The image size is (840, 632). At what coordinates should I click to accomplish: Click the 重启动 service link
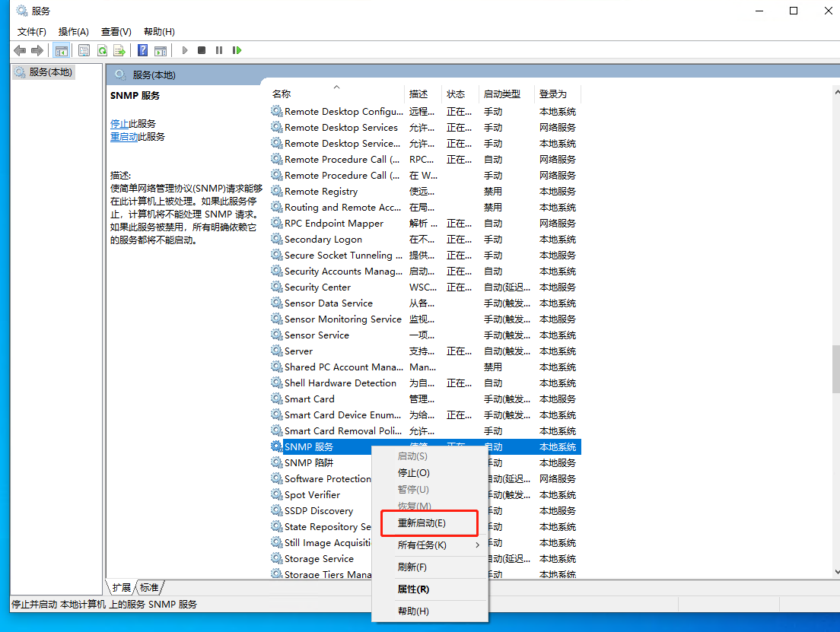click(124, 137)
